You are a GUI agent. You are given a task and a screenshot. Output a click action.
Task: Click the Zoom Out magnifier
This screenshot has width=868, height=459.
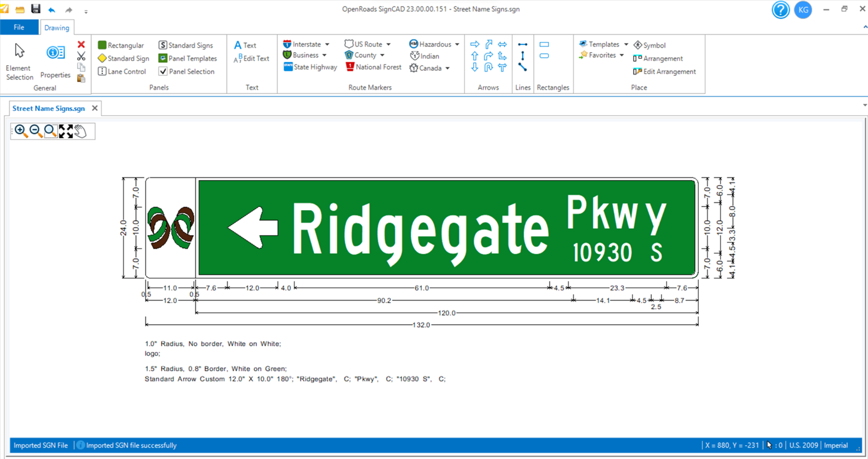[x=36, y=131]
